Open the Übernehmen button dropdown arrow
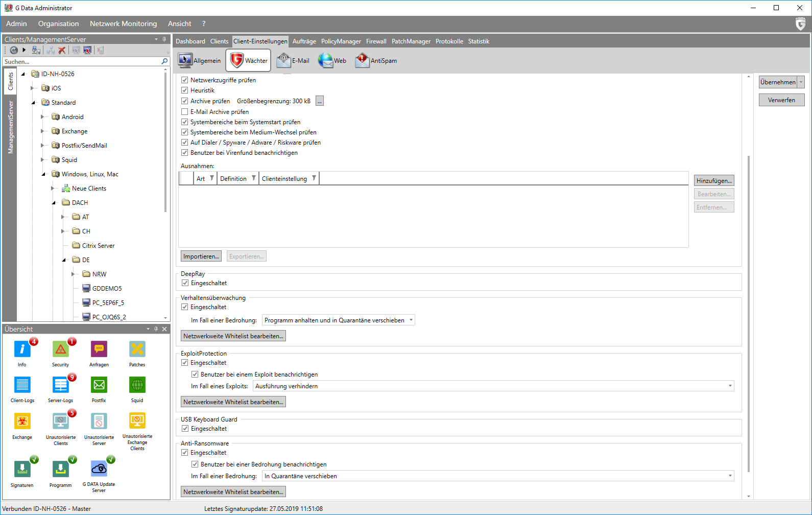812x515 pixels. [x=801, y=82]
